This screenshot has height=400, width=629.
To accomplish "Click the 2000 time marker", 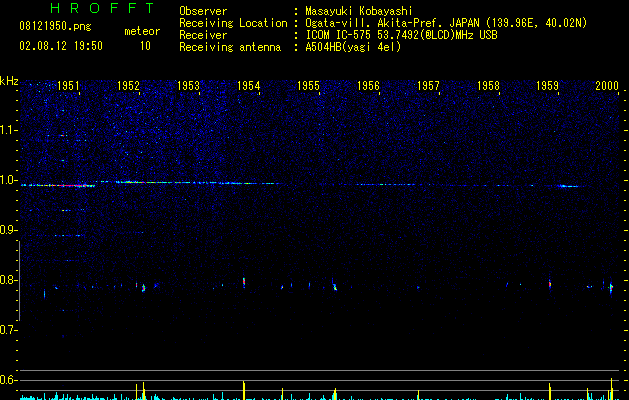I will [x=607, y=86].
